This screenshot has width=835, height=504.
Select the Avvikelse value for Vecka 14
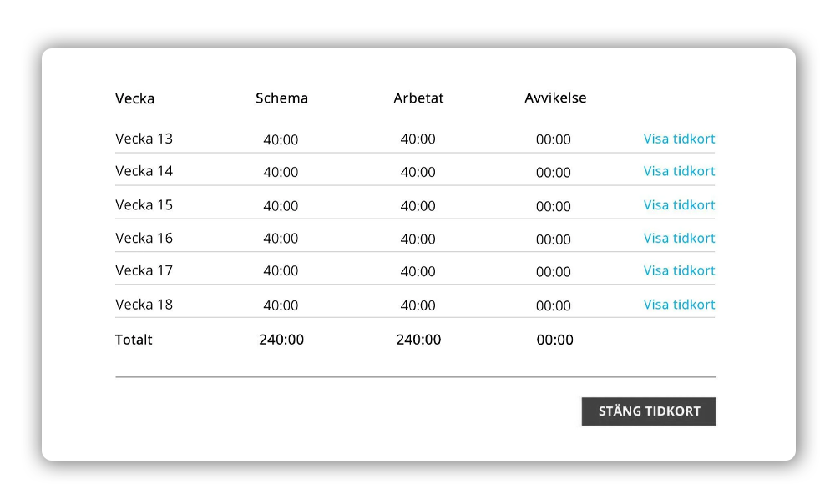click(553, 173)
